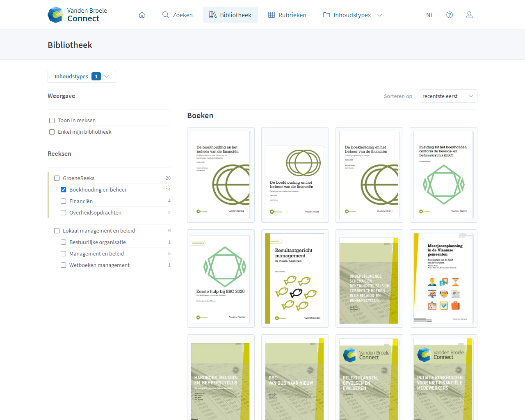Open 'BBC: van oud naar nieuw' book

click(295, 377)
